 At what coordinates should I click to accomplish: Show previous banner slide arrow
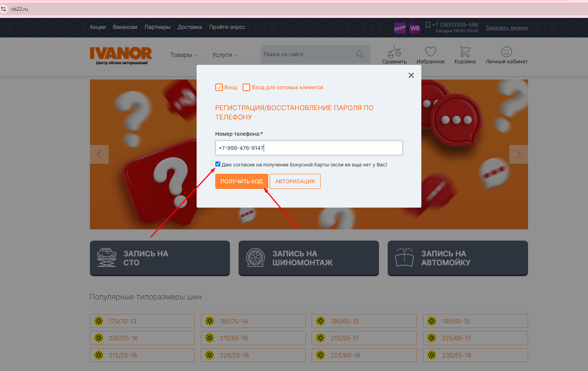pyautogui.click(x=99, y=154)
